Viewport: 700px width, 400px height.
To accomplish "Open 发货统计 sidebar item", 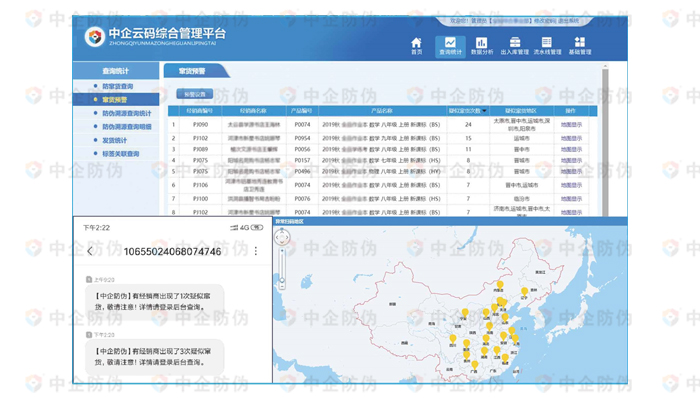I will click(x=115, y=140).
